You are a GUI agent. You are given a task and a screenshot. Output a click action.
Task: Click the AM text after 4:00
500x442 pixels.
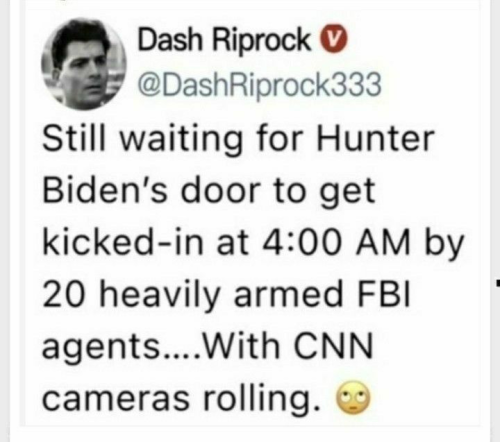coord(383,241)
